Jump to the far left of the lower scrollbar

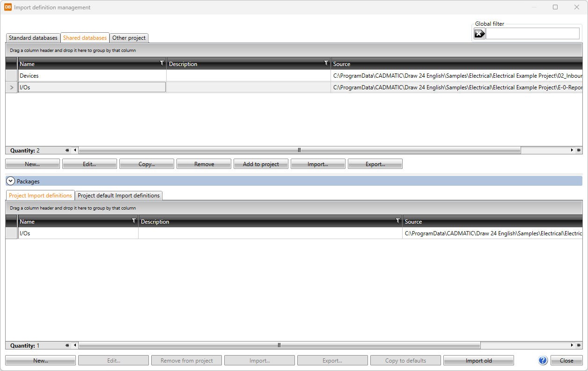(67, 345)
